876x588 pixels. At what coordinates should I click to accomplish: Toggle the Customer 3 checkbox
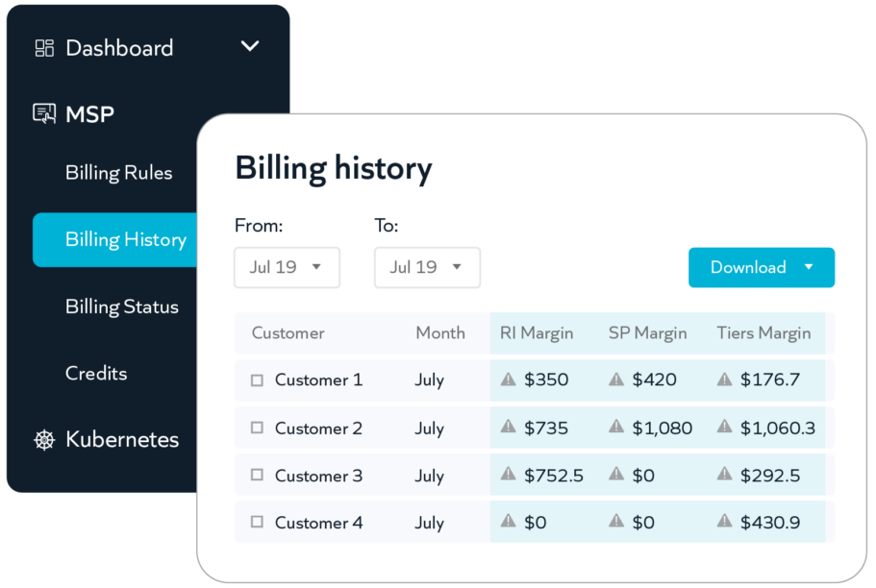click(257, 475)
